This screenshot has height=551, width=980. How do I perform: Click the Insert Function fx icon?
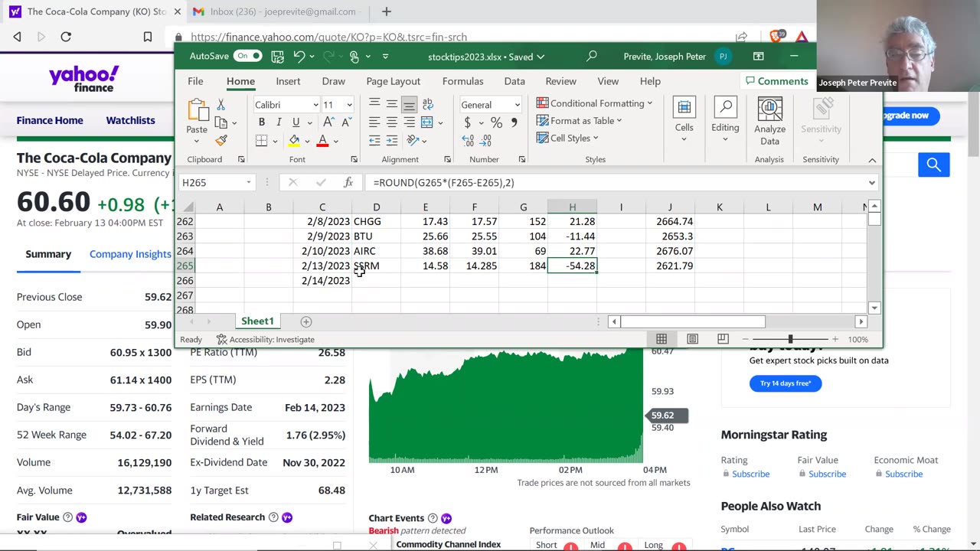[x=348, y=182]
